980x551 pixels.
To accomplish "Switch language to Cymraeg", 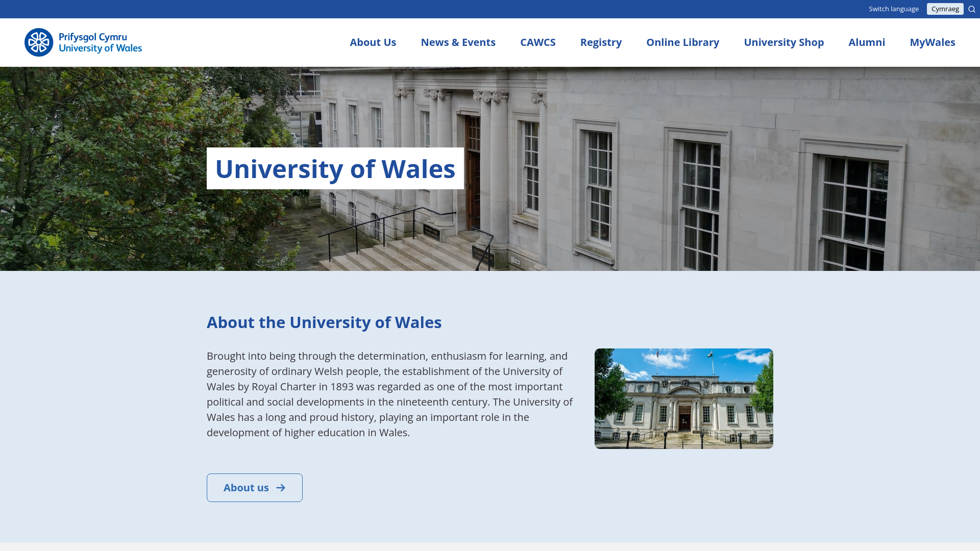I will click(x=945, y=9).
